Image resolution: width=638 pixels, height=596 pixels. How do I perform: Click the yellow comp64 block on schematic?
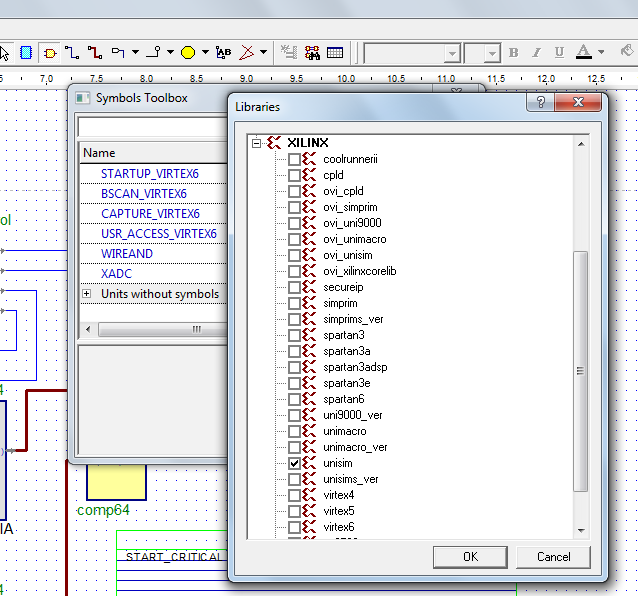116,482
